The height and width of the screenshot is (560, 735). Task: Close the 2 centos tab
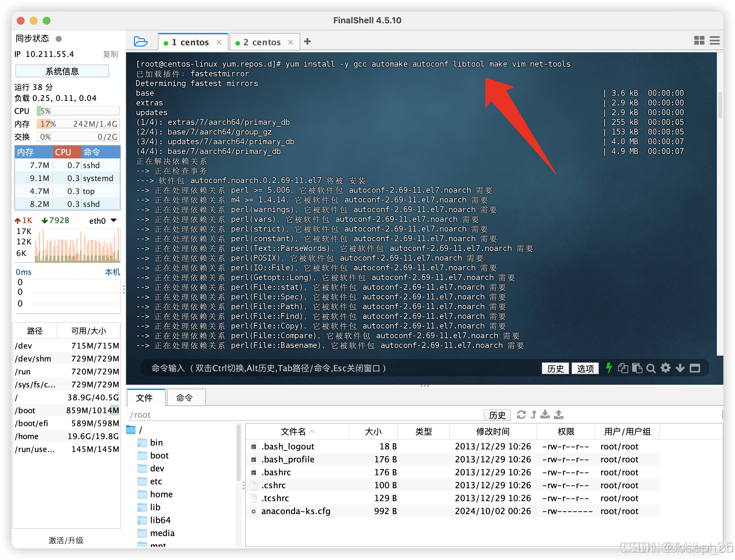[291, 42]
